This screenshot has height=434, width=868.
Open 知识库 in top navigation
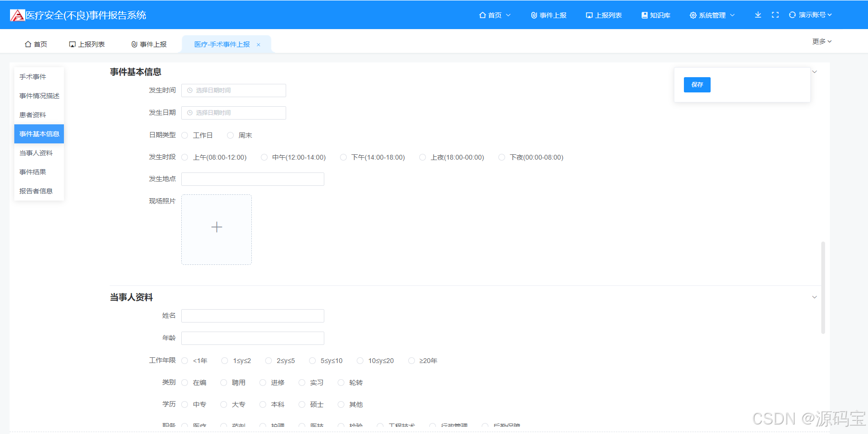[x=656, y=15]
